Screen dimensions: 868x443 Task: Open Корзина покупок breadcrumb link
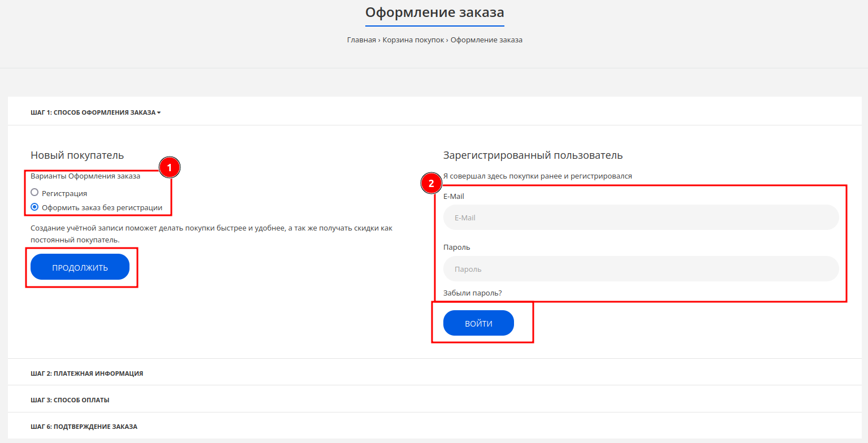coord(413,40)
